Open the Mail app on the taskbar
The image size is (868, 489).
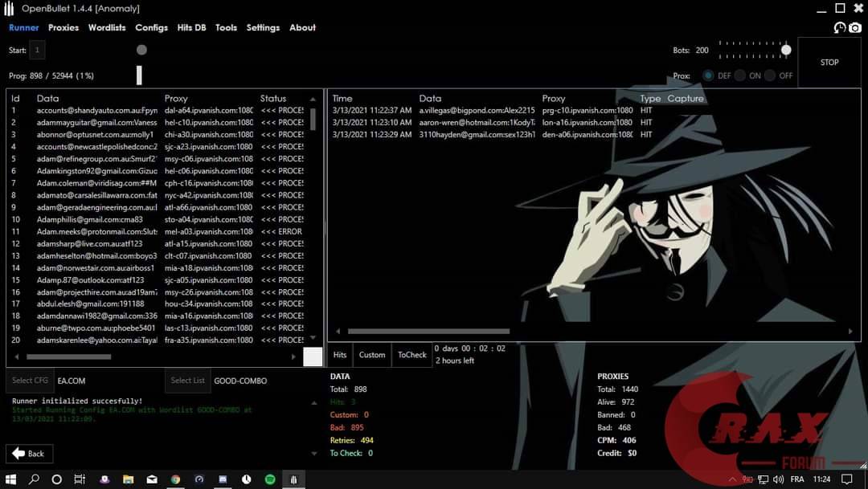152,479
